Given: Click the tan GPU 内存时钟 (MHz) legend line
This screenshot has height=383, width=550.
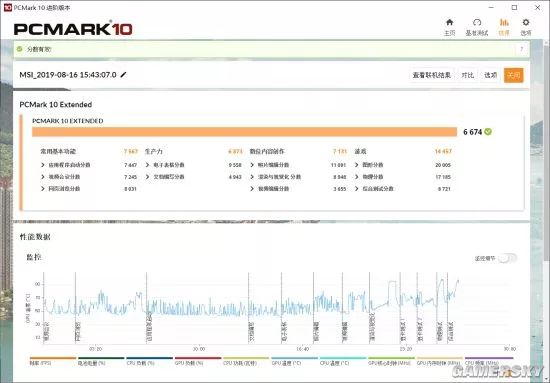Looking at the screenshot, I should [440, 358].
